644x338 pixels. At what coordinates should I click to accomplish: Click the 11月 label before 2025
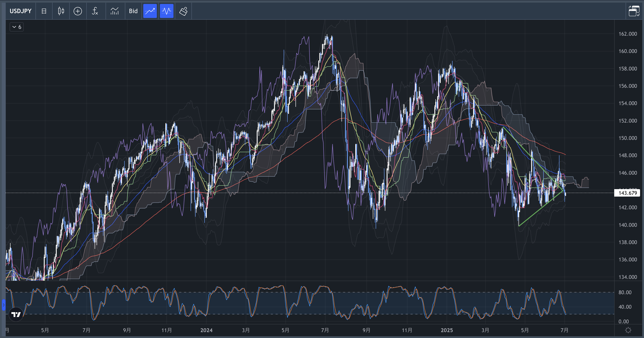click(407, 330)
